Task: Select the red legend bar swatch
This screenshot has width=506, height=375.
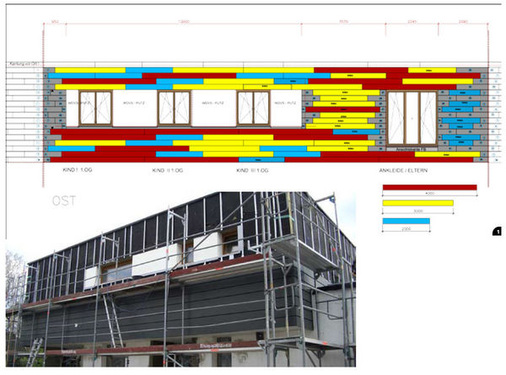Action: coord(430,187)
